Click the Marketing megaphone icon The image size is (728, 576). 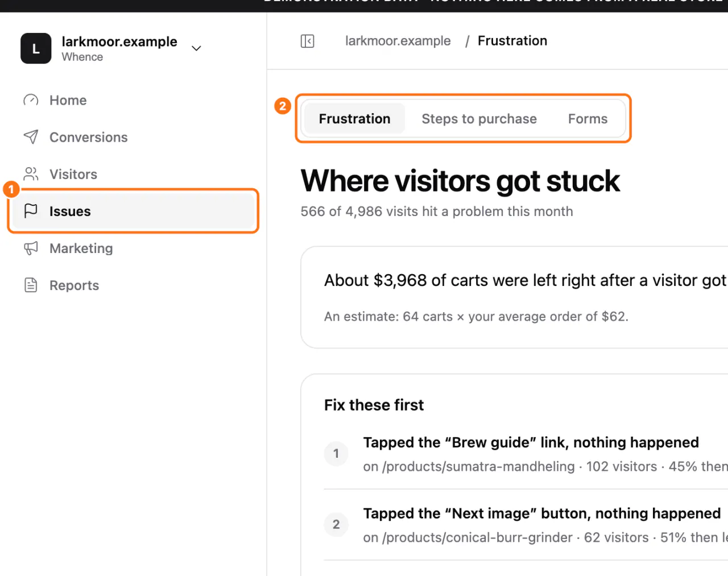click(31, 248)
